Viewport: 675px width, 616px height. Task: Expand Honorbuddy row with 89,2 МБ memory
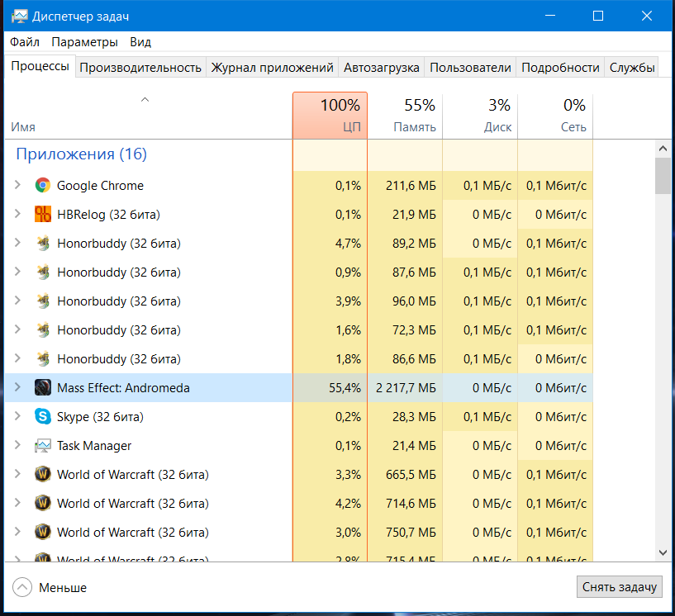click(x=17, y=243)
